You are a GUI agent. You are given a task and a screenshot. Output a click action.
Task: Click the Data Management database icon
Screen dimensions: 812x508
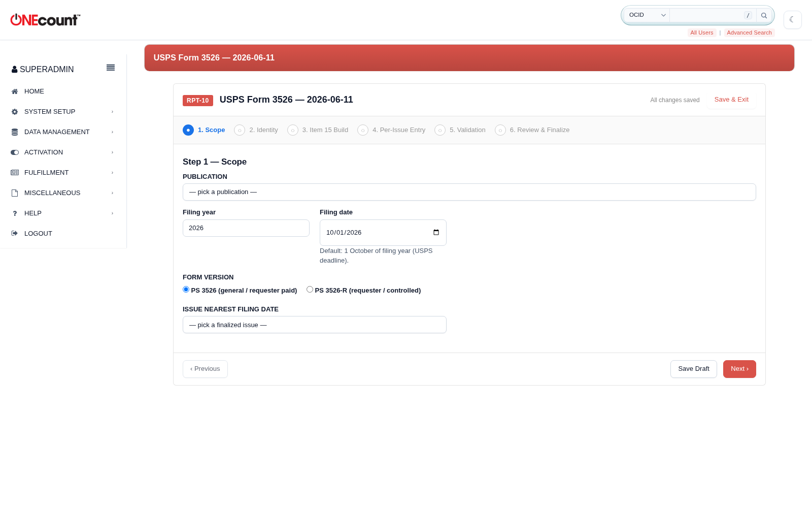tap(15, 132)
